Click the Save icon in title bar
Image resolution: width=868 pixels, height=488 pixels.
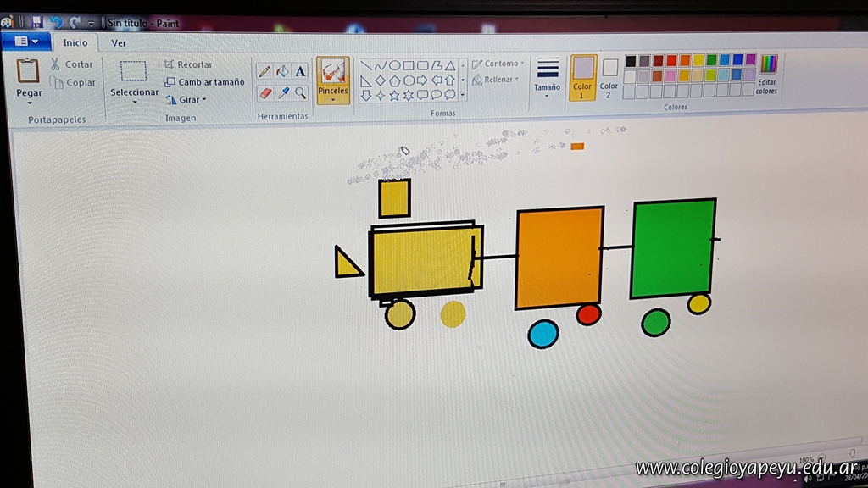[36, 22]
